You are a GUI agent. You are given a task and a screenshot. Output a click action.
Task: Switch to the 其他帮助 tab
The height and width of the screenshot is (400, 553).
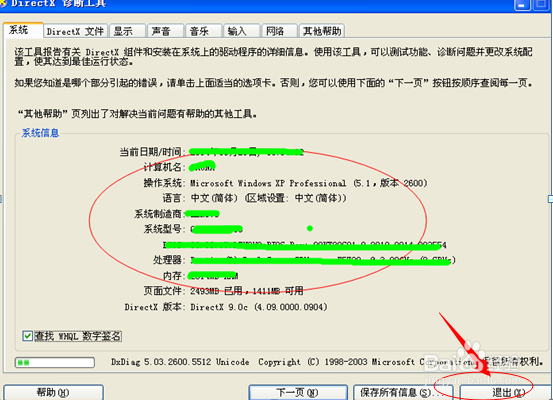[x=322, y=31]
